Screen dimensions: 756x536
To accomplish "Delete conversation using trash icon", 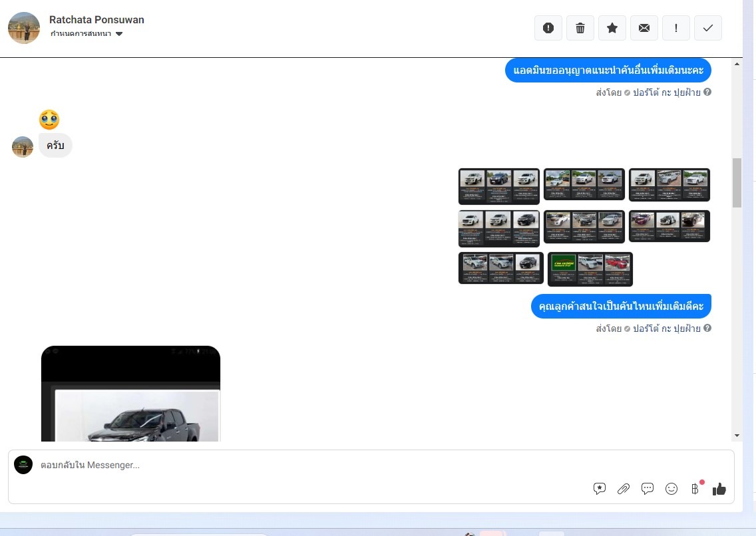I will [x=580, y=28].
